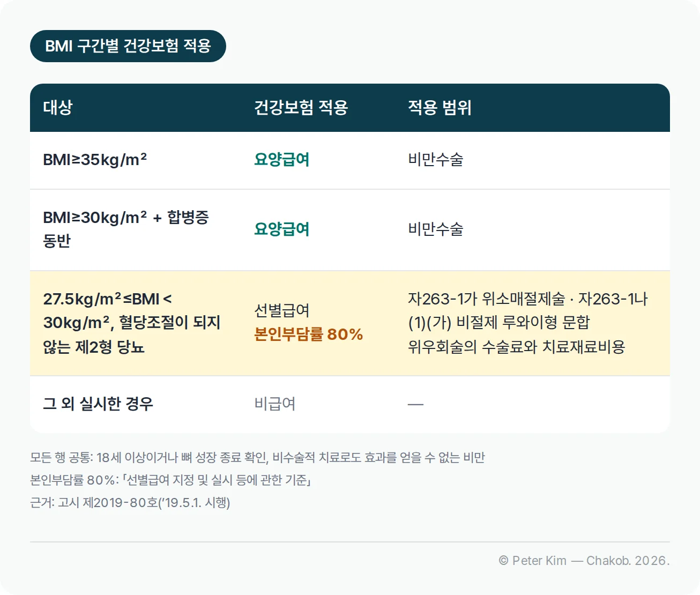The width and height of the screenshot is (700, 595).
Task: Click the "선별급여" label
Action: pyautogui.click(x=282, y=310)
